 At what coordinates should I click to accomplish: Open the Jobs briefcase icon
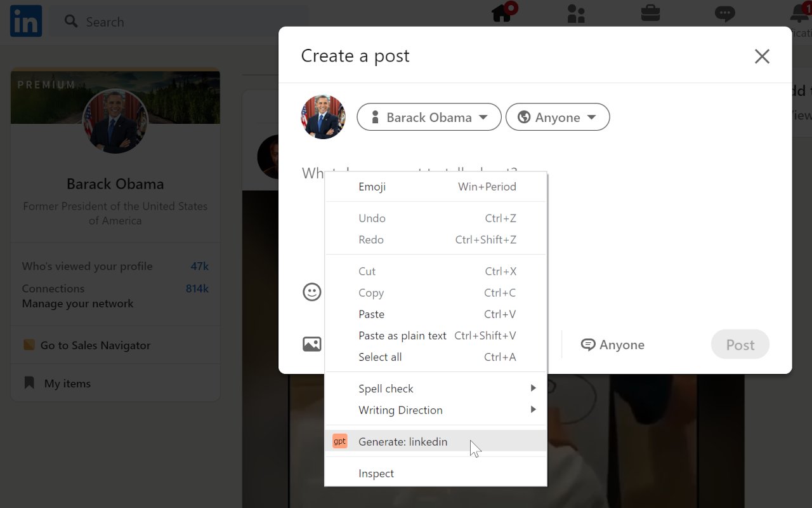(x=650, y=13)
